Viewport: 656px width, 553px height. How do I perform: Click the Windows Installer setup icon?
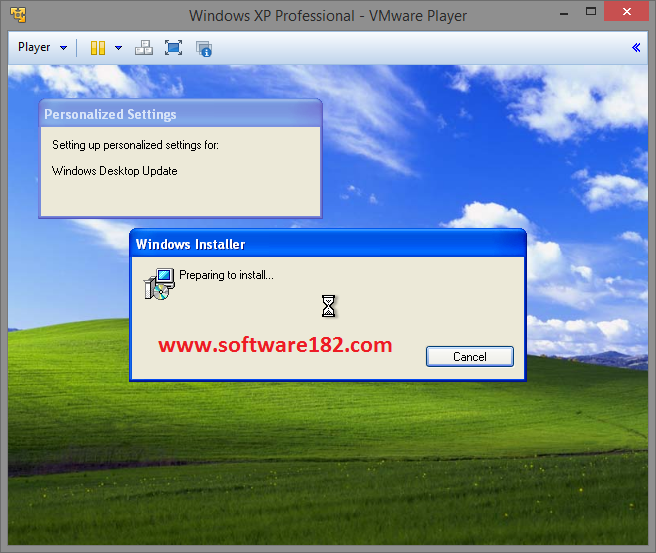159,284
